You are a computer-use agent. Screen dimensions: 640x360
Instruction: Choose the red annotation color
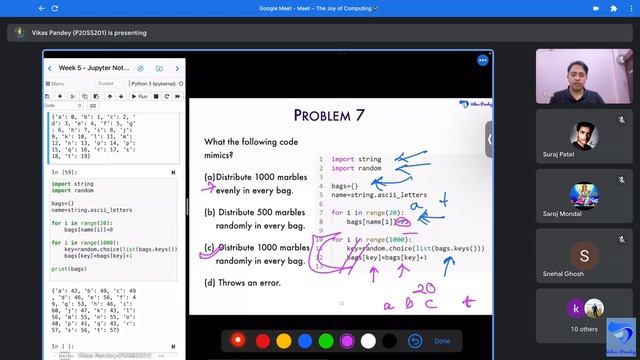[x=262, y=341]
